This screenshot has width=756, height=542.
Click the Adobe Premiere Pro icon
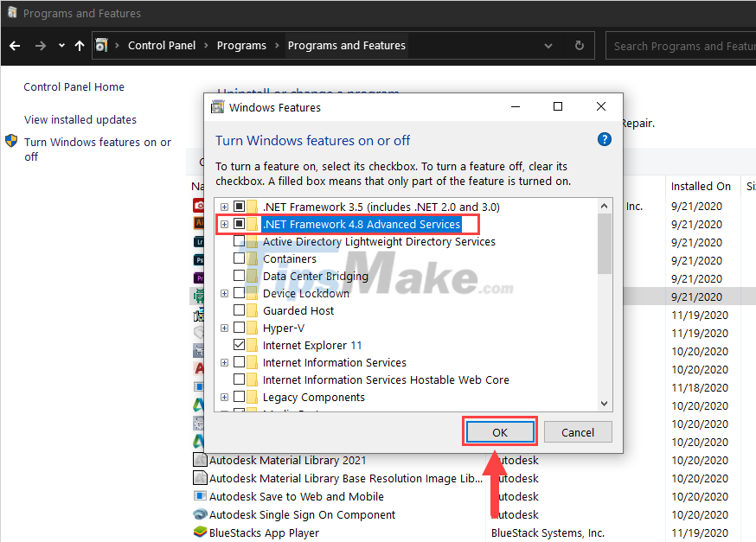click(200, 278)
